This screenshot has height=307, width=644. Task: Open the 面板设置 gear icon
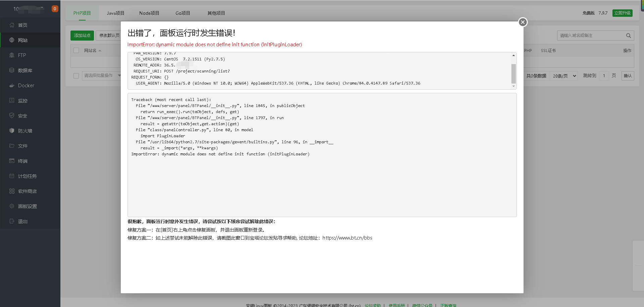click(12, 206)
